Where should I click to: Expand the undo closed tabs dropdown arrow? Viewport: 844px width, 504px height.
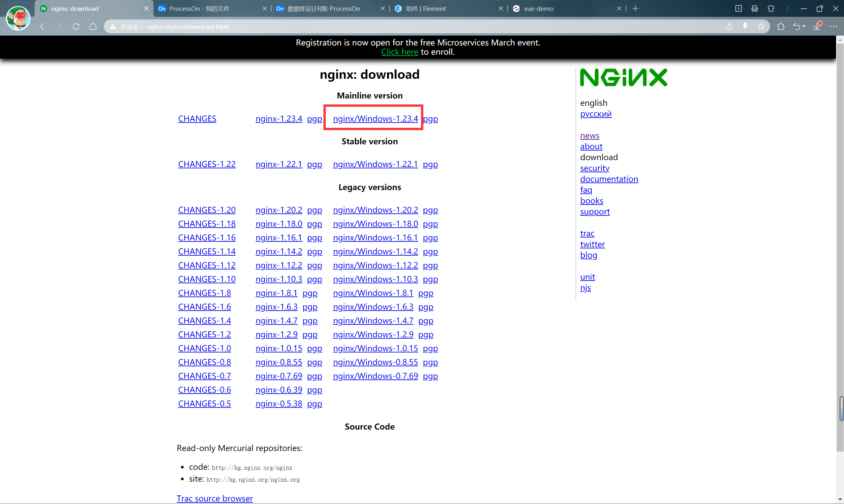[804, 26]
